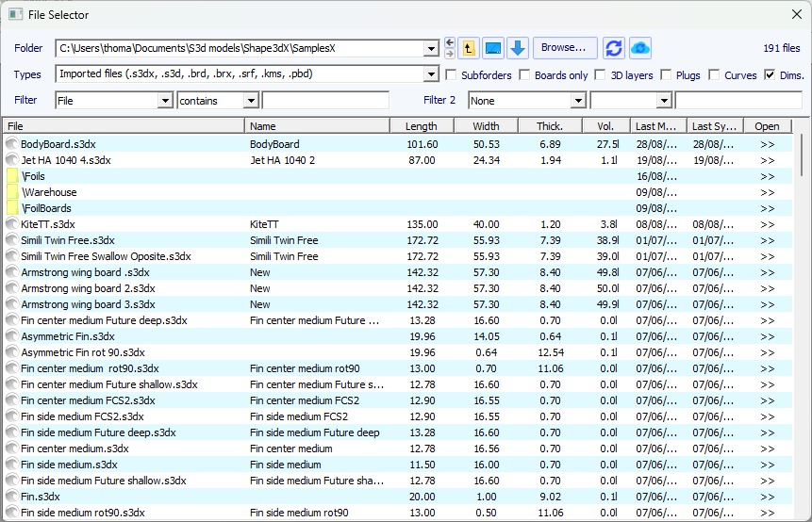Expand the Folder path dropdown

click(432, 48)
